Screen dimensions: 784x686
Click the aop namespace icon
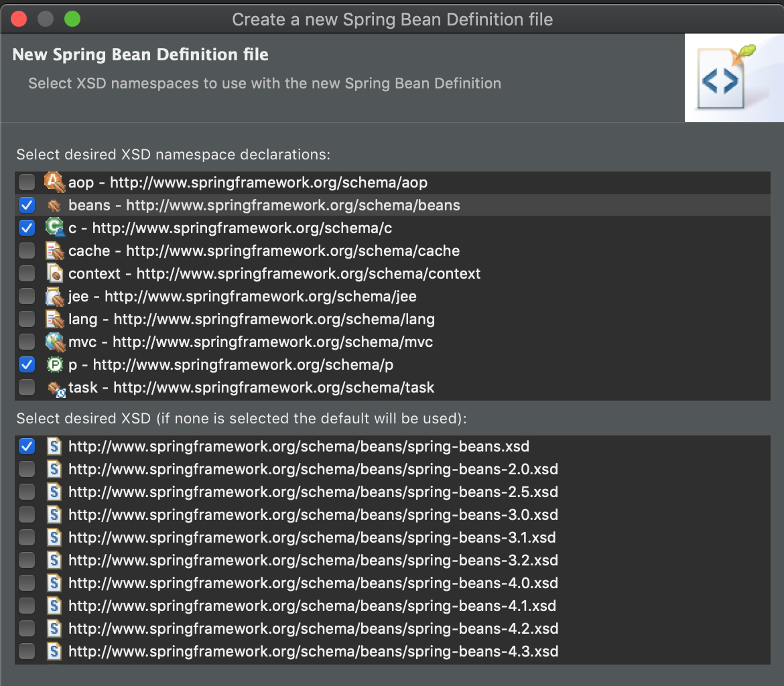[x=54, y=182]
